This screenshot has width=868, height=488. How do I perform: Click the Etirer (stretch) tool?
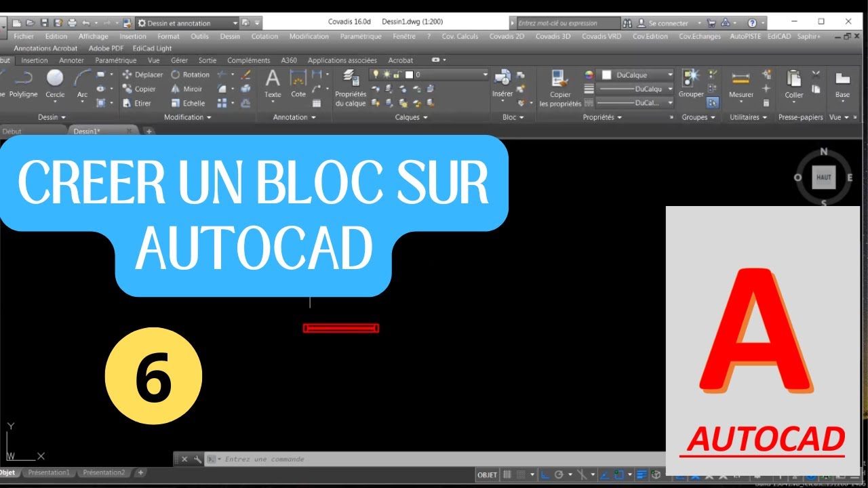(x=137, y=103)
